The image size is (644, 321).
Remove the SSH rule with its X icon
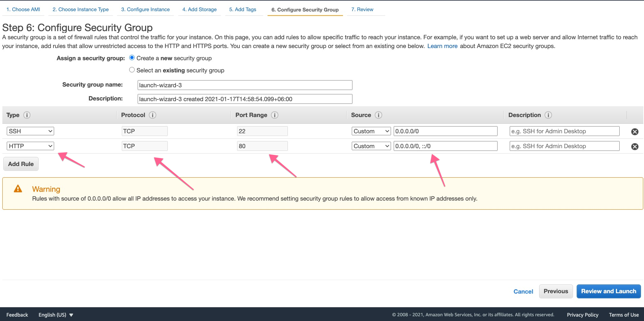tap(635, 132)
